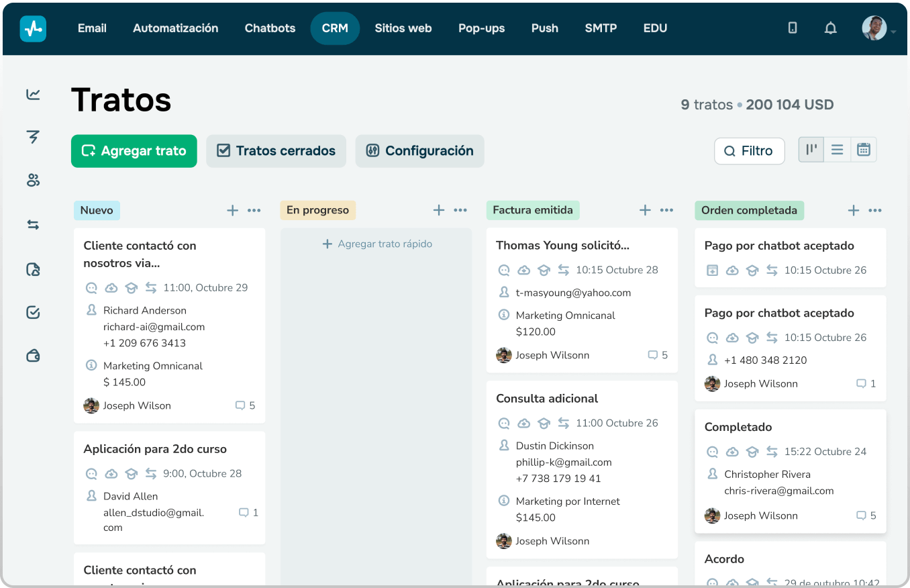Switch to kanban board view
The width and height of the screenshot is (910, 588).
point(811,150)
